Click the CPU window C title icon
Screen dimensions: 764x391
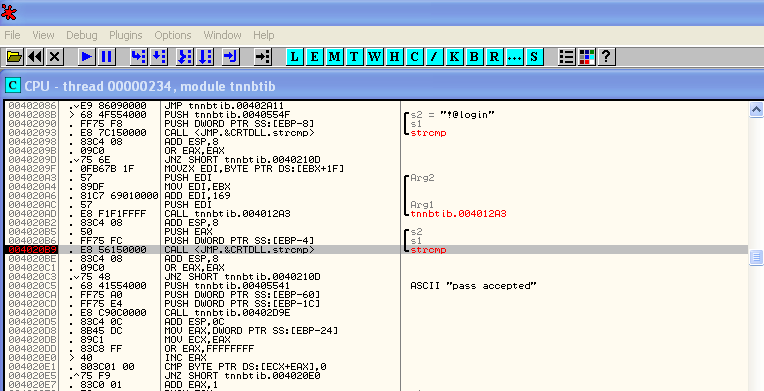click(13, 86)
